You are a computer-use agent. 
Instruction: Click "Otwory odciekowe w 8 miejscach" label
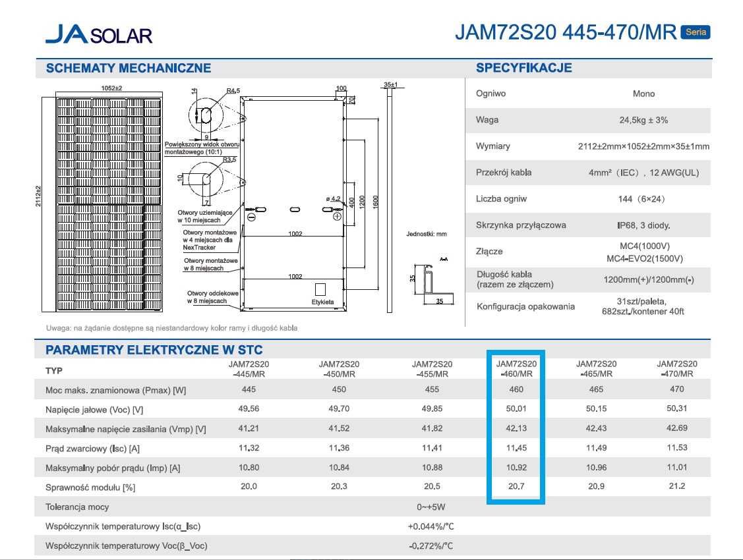click(213, 297)
